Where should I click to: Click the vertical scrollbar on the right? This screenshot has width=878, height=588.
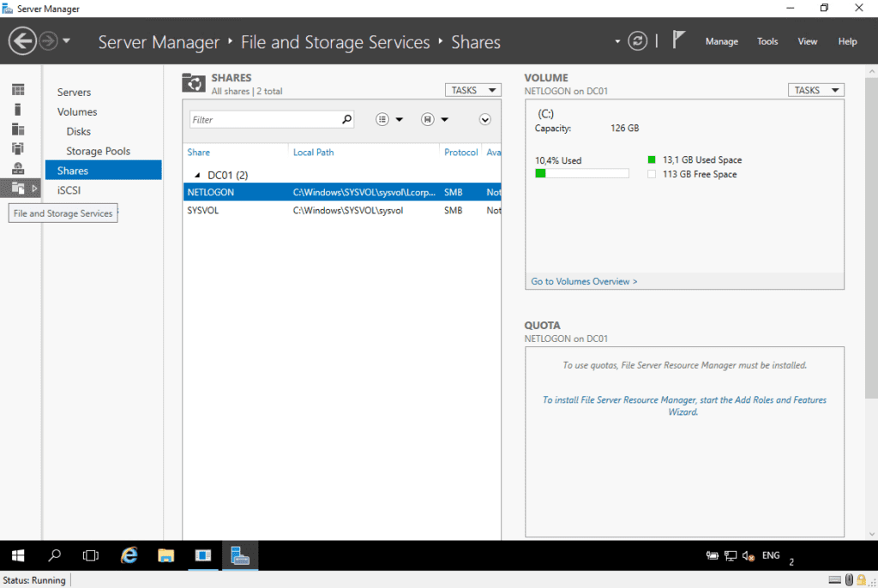[871, 238]
